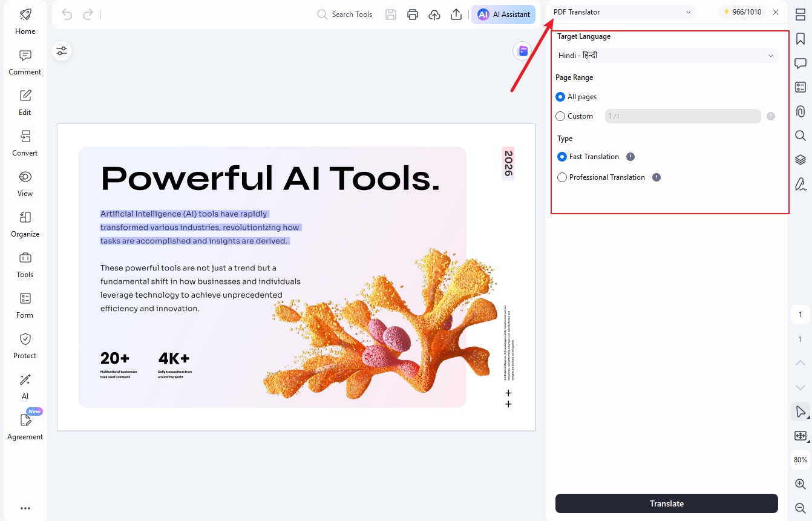The width and height of the screenshot is (812, 521).
Task: Click the Save disk icon
Action: [391, 15]
